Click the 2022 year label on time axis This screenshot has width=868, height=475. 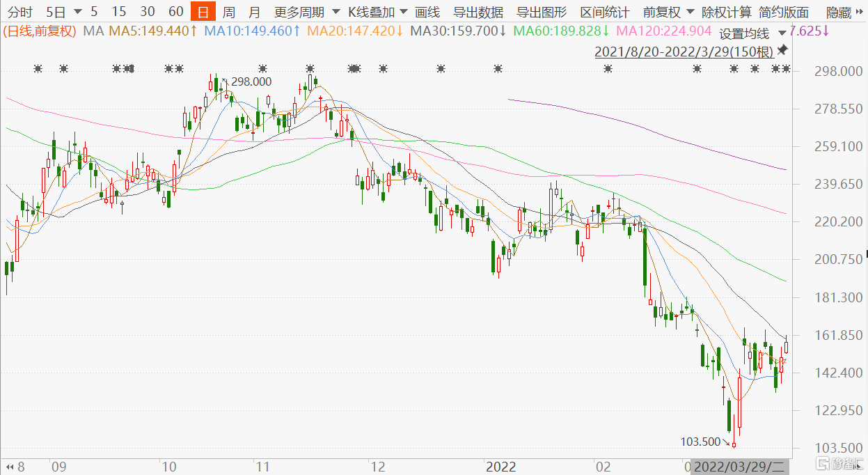pyautogui.click(x=500, y=465)
